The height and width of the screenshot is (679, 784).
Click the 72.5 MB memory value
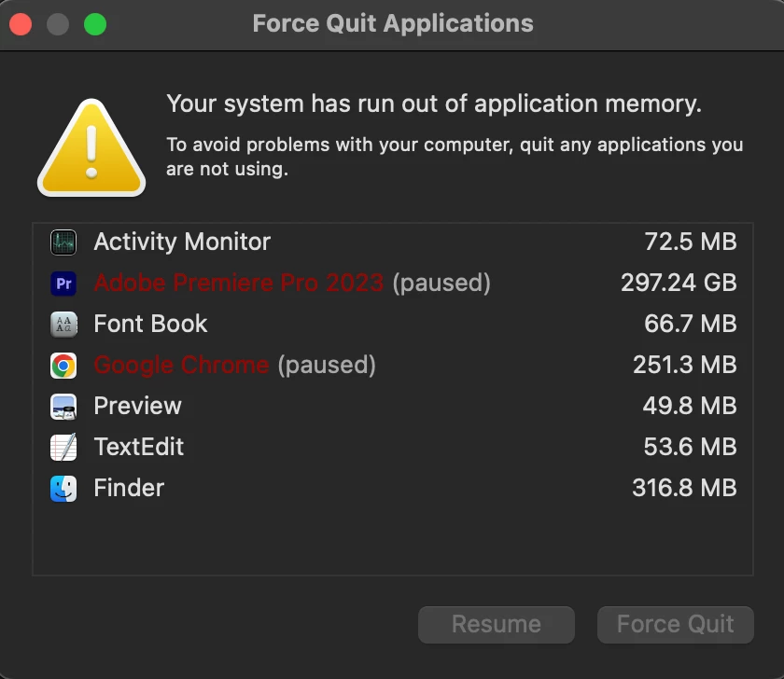pyautogui.click(x=691, y=242)
